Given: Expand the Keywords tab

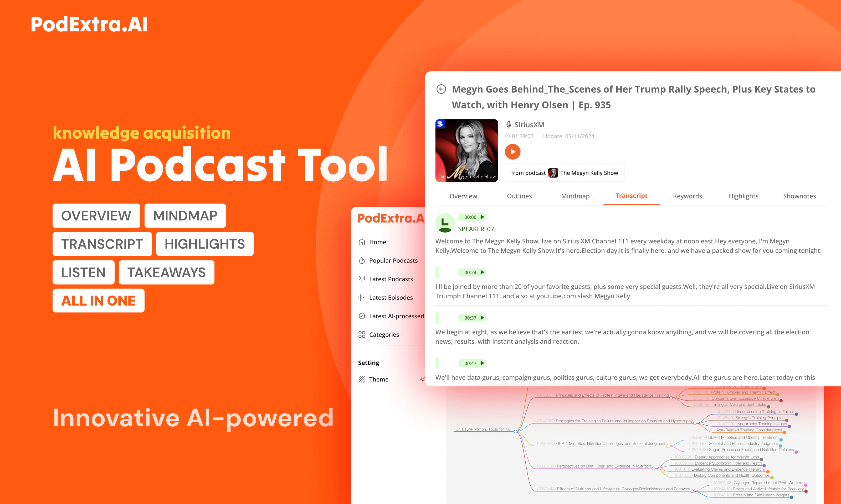Looking at the screenshot, I should [688, 196].
